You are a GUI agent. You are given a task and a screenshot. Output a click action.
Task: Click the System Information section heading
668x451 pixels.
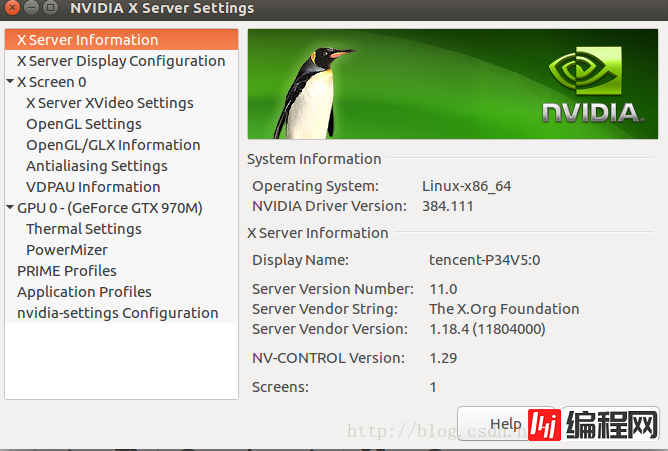tap(314, 159)
